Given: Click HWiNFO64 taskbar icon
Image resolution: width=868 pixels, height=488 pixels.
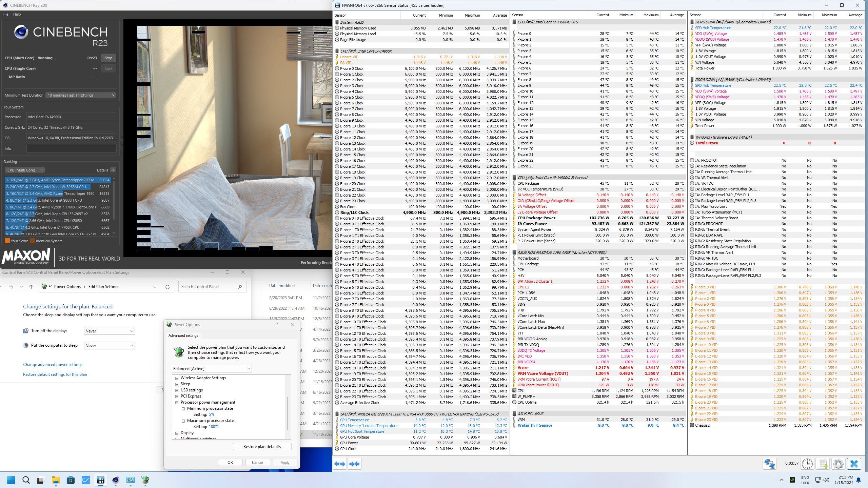Looking at the screenshot, I should [101, 480].
